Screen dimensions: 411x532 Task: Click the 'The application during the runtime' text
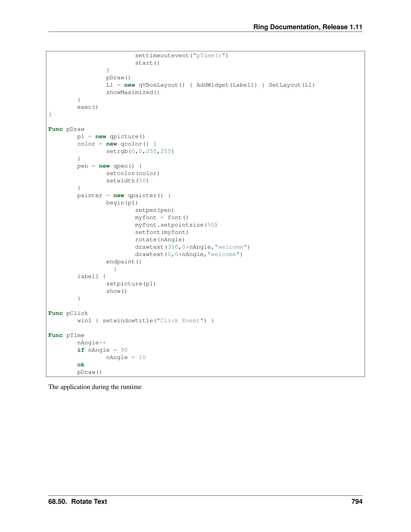click(95, 387)
